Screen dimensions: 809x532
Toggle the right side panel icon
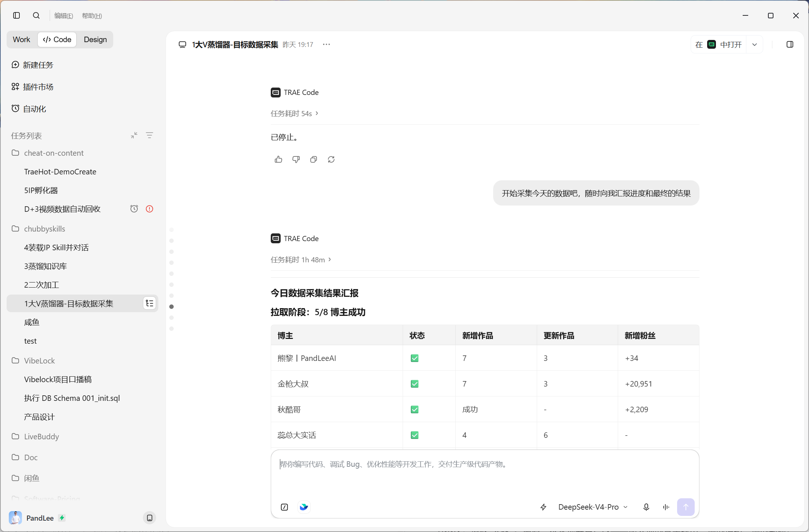(x=790, y=44)
